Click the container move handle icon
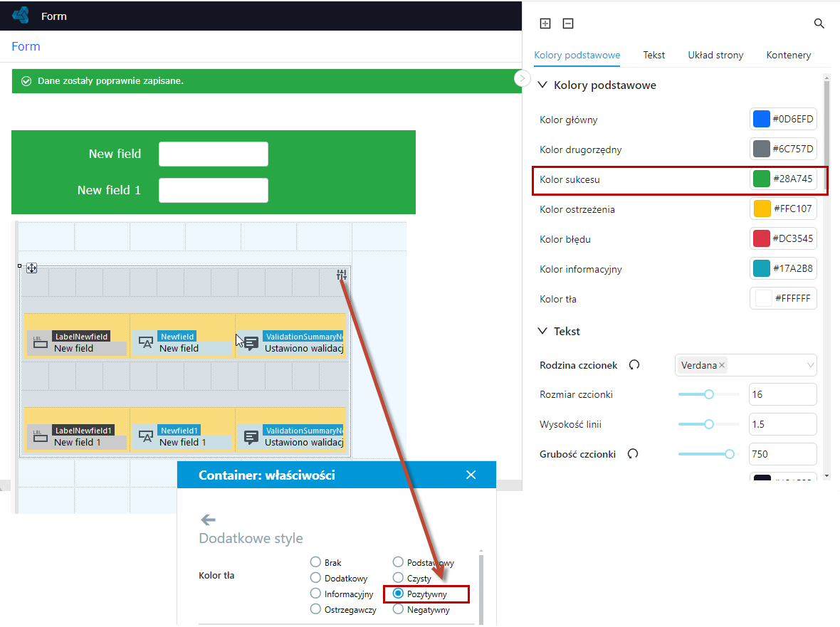The width and height of the screenshot is (840, 627). click(31, 268)
